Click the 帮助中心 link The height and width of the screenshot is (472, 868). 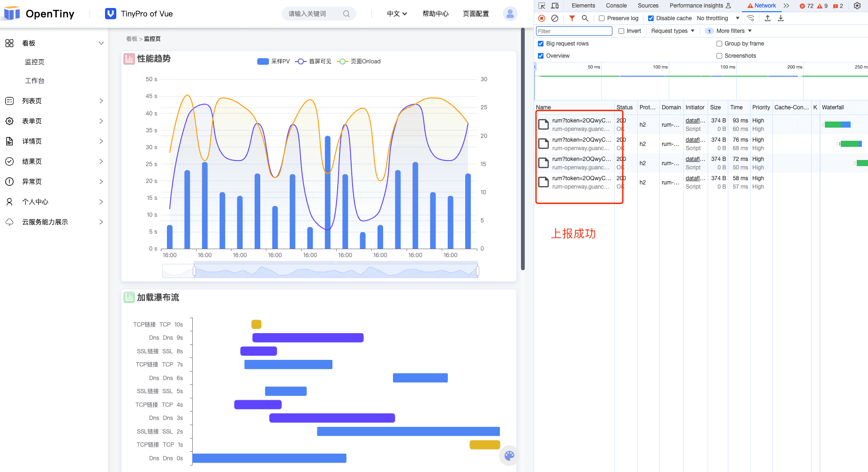436,14
